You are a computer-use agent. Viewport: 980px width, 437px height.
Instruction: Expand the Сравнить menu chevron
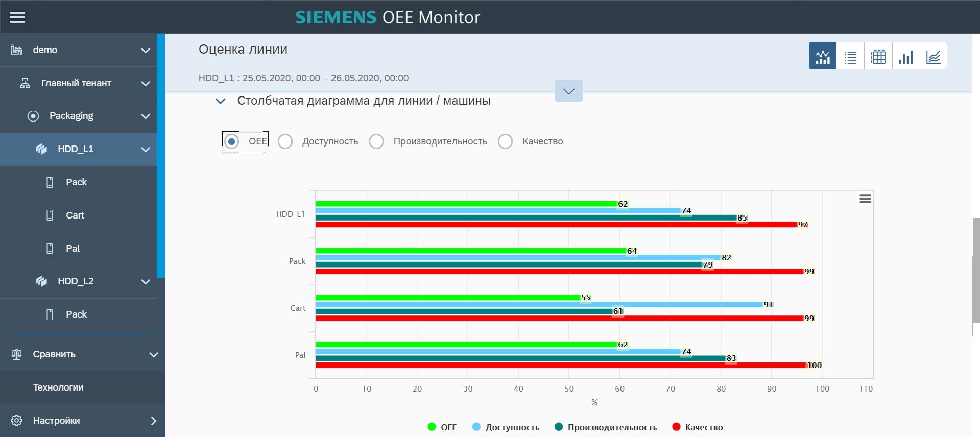pos(154,355)
